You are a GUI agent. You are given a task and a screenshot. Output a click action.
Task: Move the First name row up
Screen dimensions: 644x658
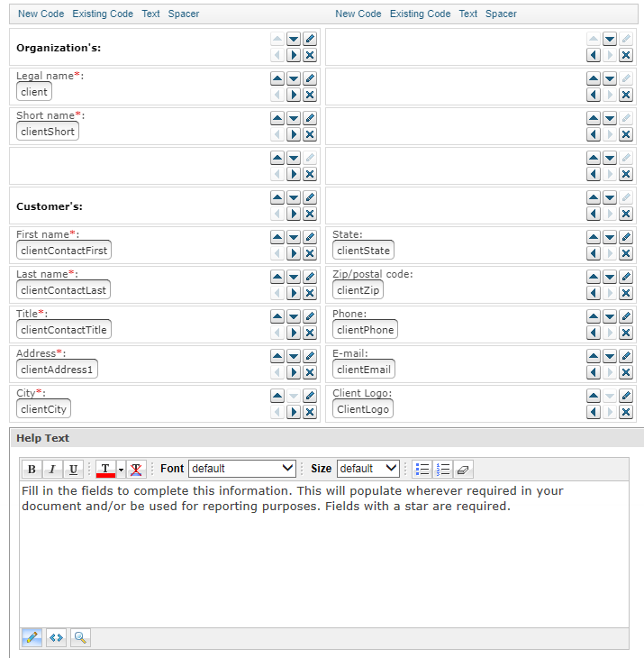click(x=277, y=237)
